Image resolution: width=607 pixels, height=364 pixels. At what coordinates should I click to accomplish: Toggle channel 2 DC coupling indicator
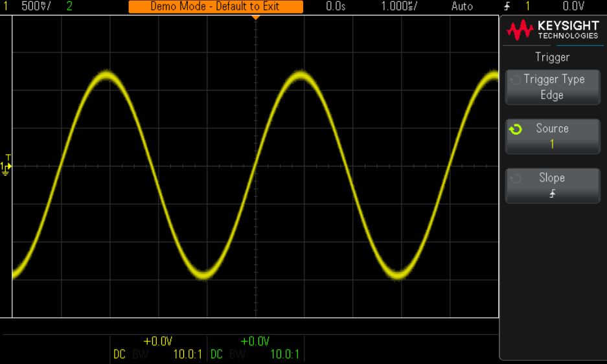coord(216,354)
